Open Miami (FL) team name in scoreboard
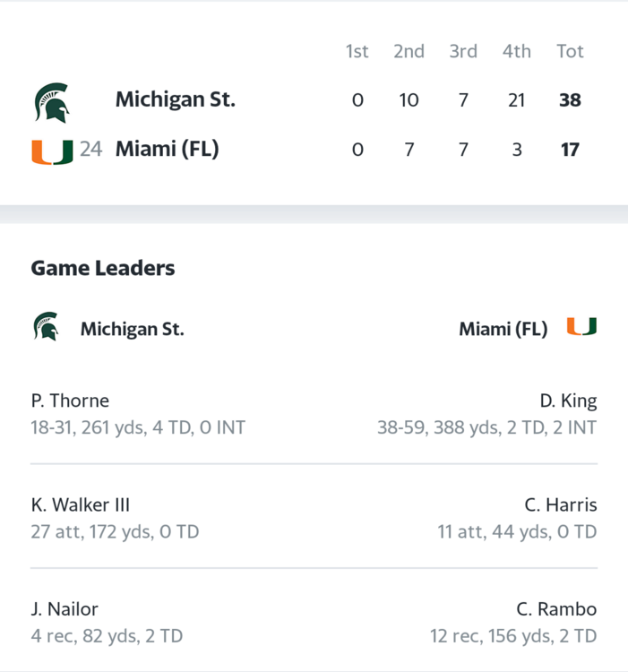628x672 pixels. tap(167, 149)
